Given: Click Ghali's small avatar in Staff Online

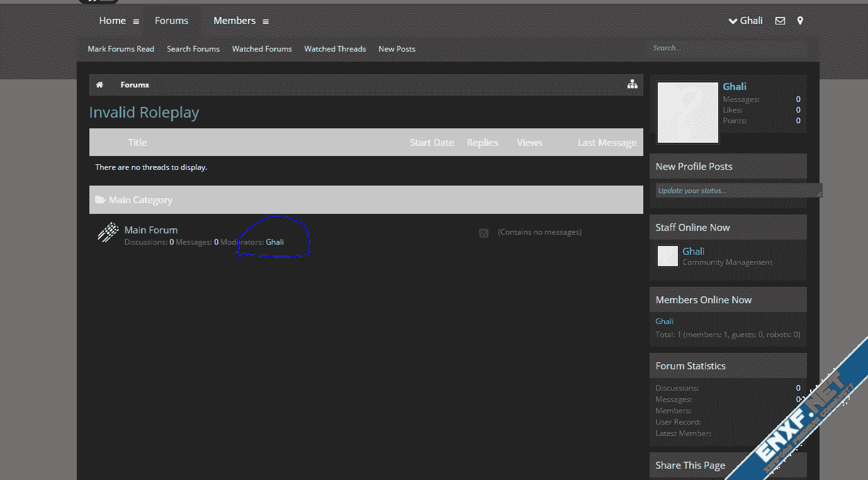Looking at the screenshot, I should 667,256.
